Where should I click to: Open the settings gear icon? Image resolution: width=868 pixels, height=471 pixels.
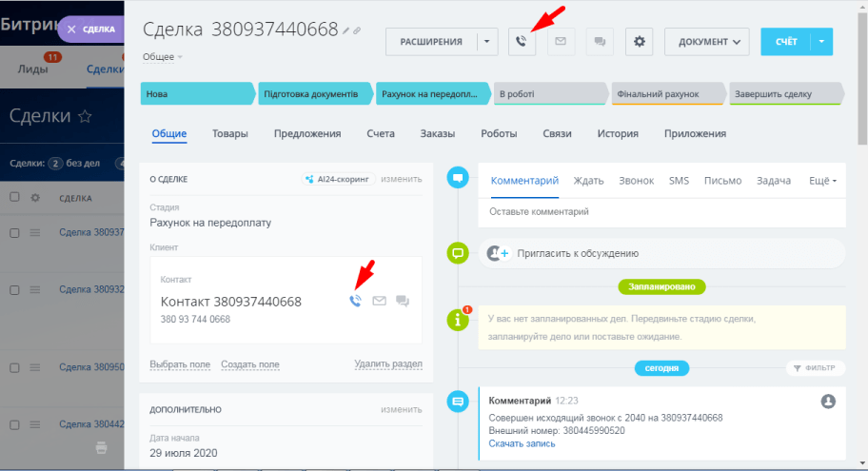(639, 42)
